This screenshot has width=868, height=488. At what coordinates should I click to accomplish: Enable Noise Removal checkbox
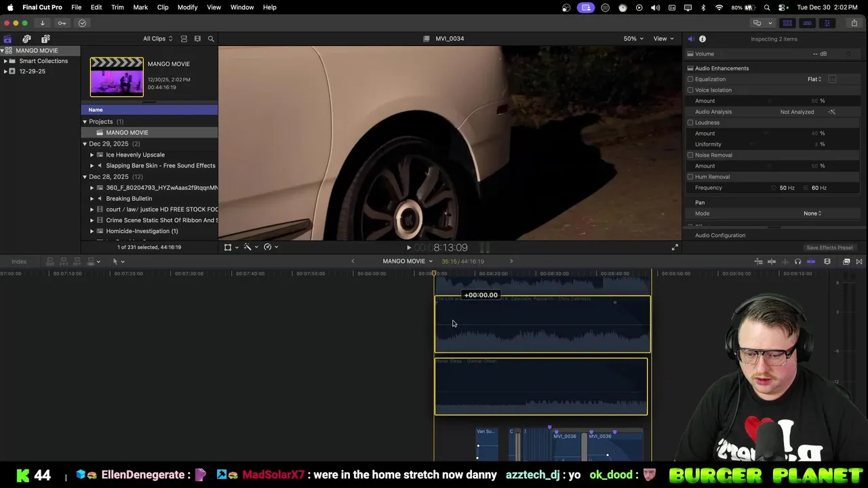690,155
